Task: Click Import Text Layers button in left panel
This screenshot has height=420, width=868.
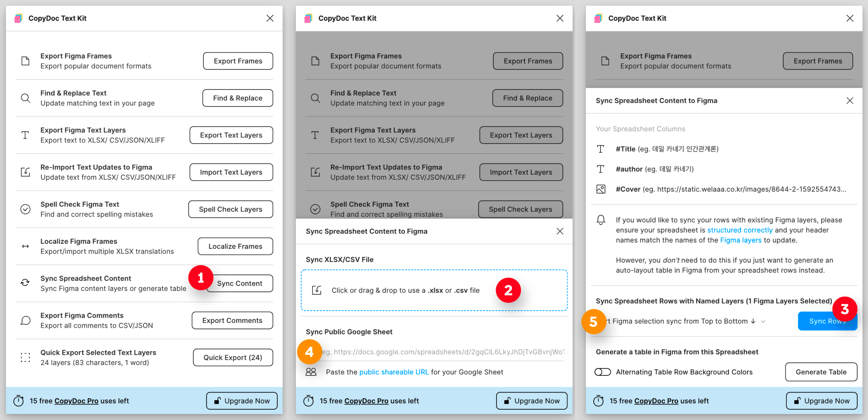Action: (x=231, y=172)
